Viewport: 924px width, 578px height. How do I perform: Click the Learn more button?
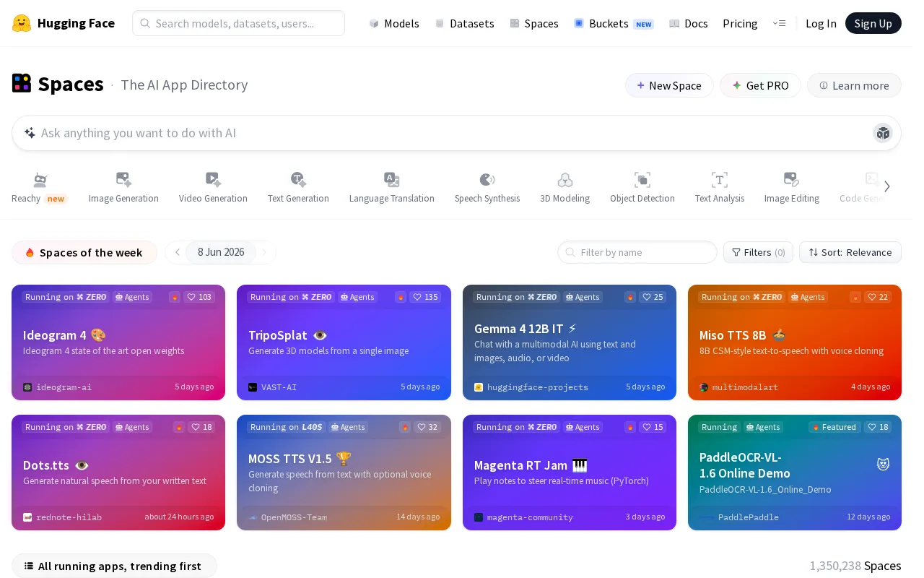click(854, 85)
